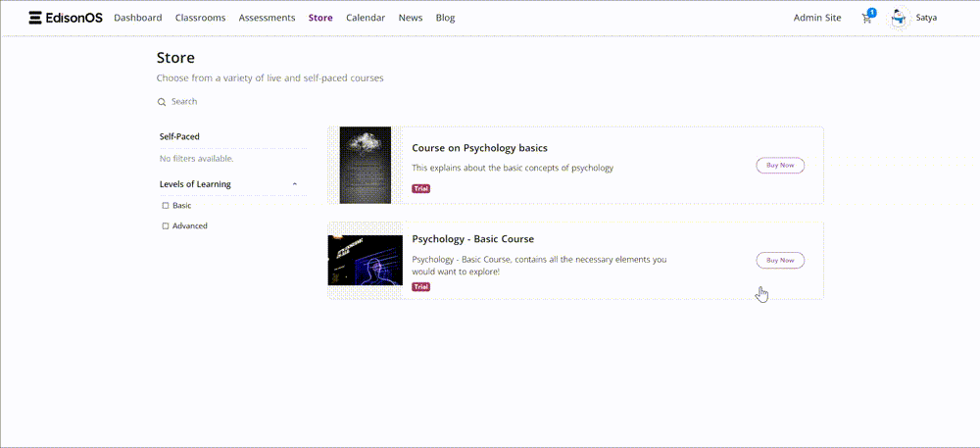
Task: Open the News menu item
Action: 411,18
